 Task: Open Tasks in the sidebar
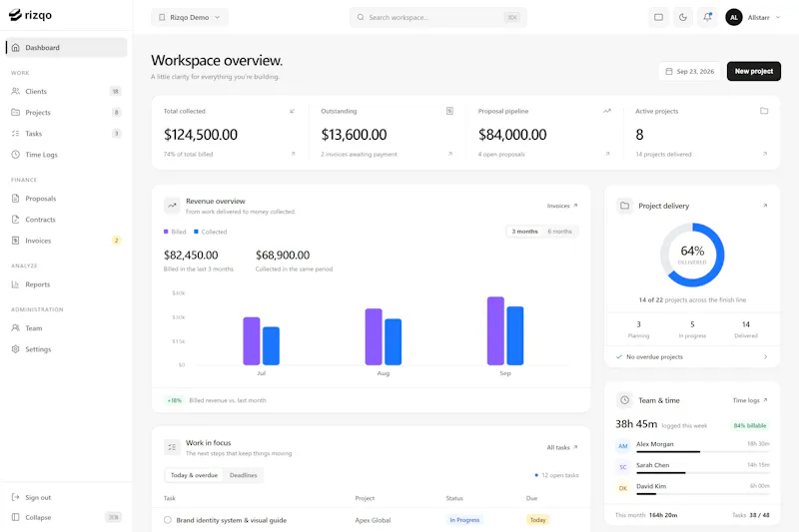66,134
